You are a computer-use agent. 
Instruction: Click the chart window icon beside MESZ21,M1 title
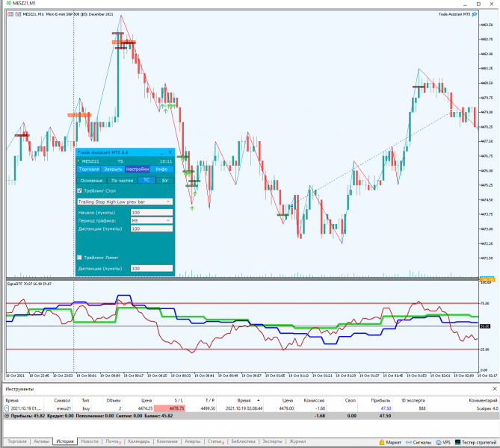pyautogui.click(x=8, y=3)
